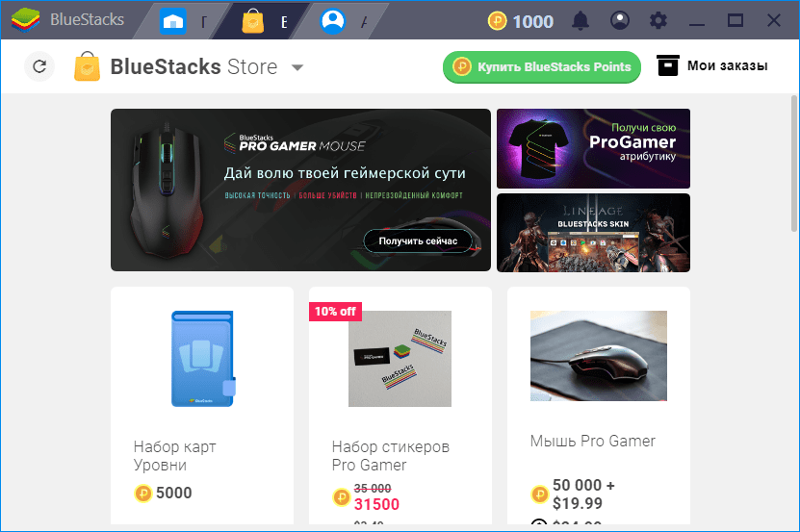The width and height of the screenshot is (800, 532).
Task: Open the settings gear icon
Action: (658, 21)
